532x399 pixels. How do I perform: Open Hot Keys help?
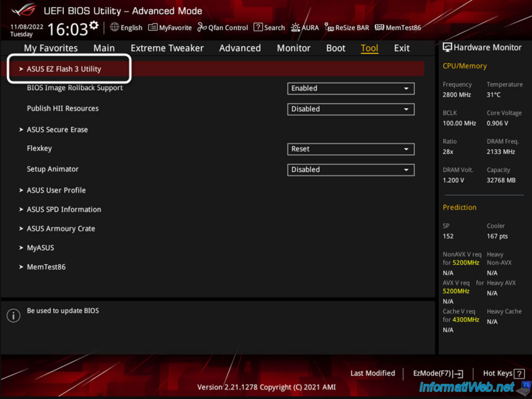click(x=498, y=373)
